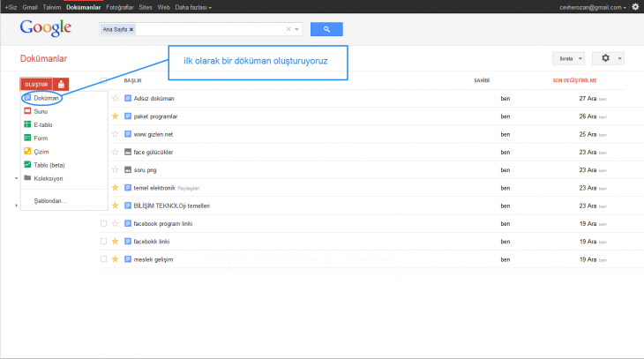Click the Google logo
The width and height of the screenshot is (644, 359).
coord(46,29)
